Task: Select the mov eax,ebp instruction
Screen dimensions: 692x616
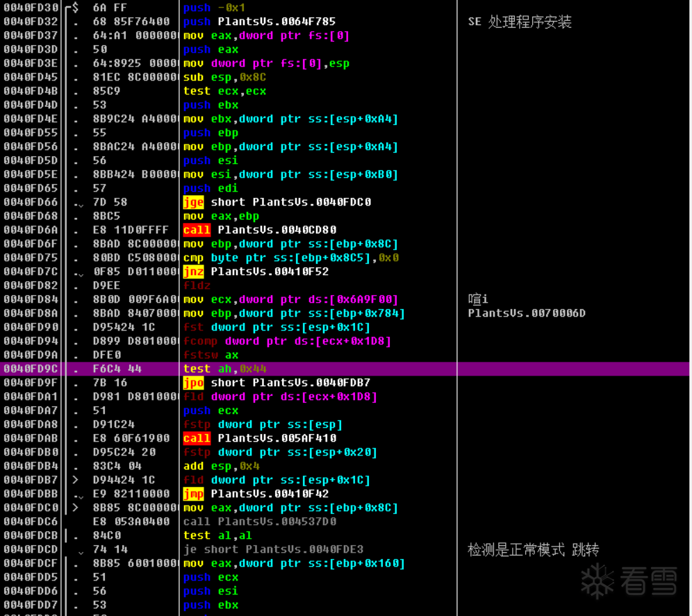Action: point(221,216)
